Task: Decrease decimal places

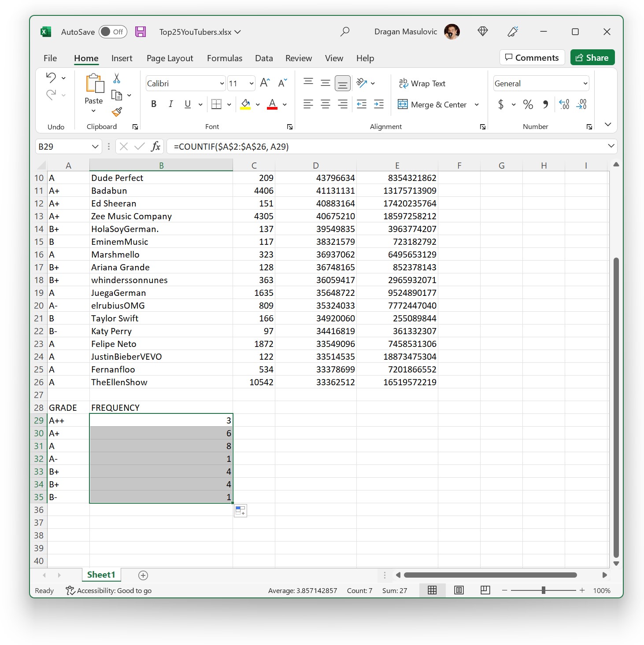Action: click(582, 104)
